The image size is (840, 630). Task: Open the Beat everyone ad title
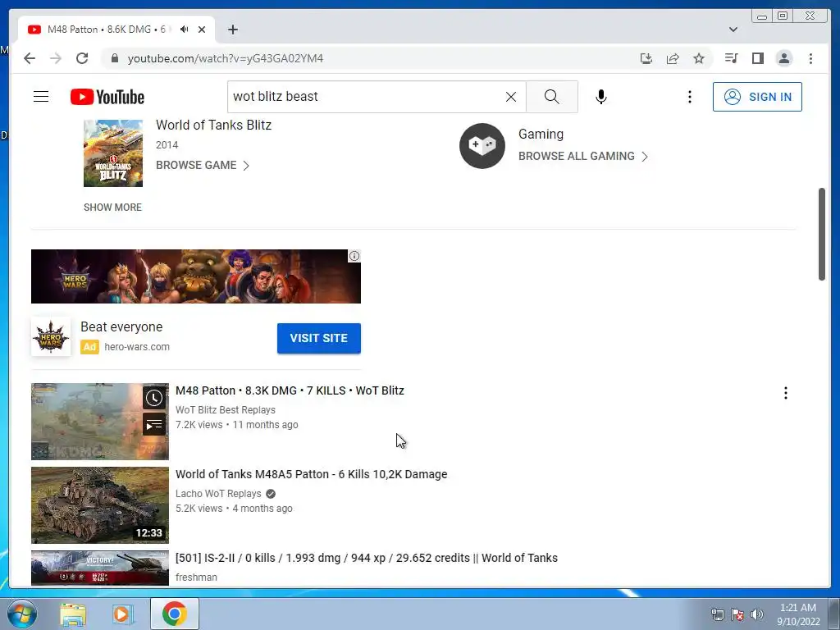pos(121,326)
